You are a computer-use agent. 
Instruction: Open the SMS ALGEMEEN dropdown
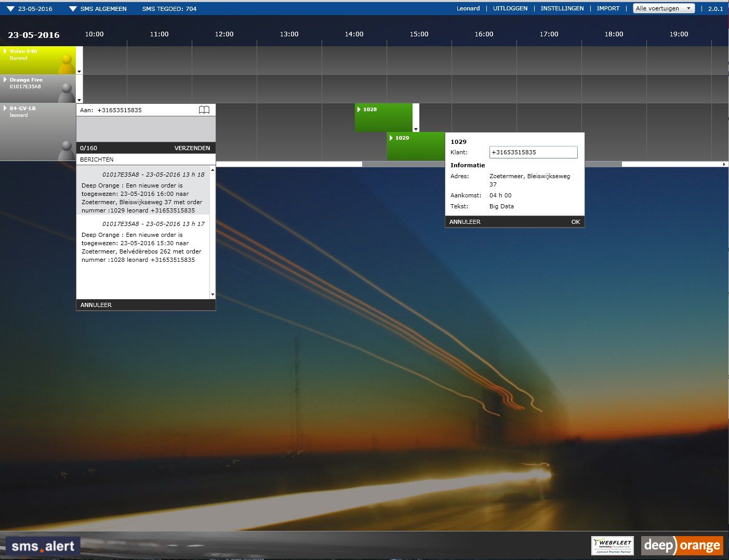(x=72, y=8)
